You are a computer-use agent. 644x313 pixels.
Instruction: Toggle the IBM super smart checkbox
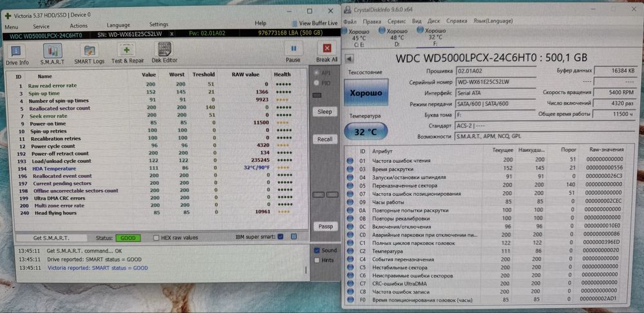click(281, 236)
